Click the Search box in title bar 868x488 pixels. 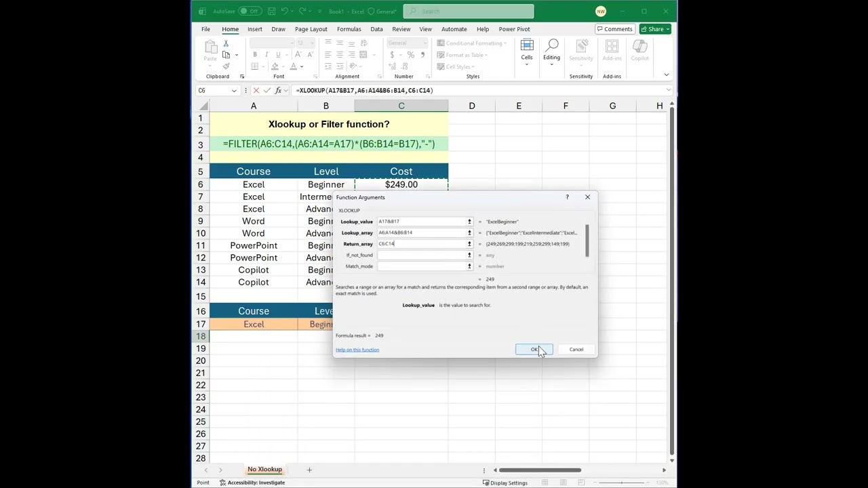(x=469, y=12)
